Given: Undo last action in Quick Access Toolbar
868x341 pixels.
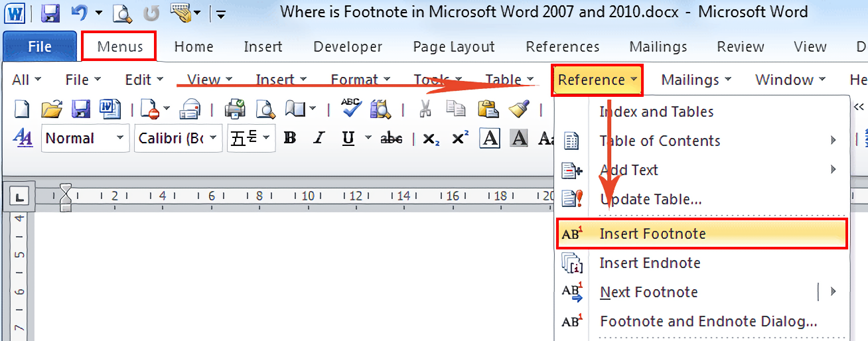Looking at the screenshot, I should [x=80, y=12].
